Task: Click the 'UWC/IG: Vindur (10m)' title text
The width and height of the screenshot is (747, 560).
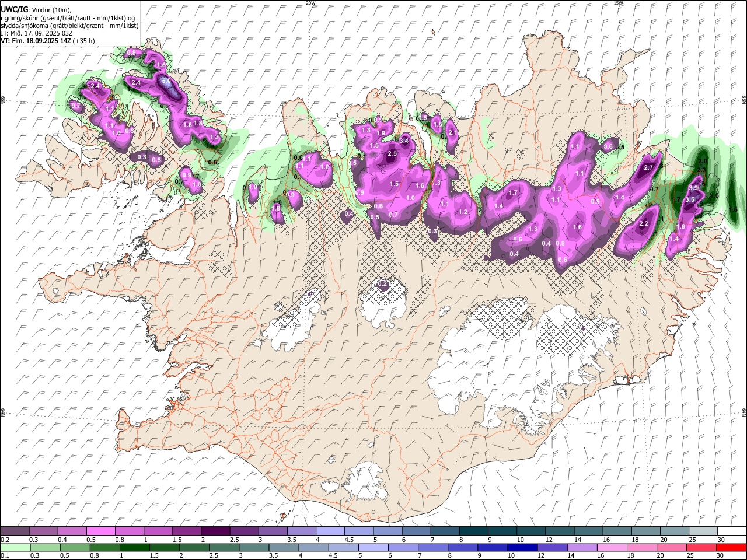Action: point(36,10)
